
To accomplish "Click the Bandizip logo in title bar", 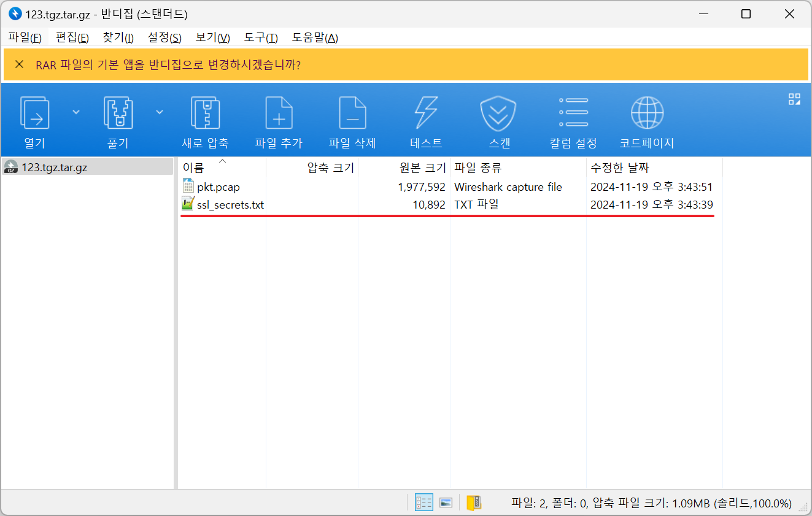I will (15, 13).
